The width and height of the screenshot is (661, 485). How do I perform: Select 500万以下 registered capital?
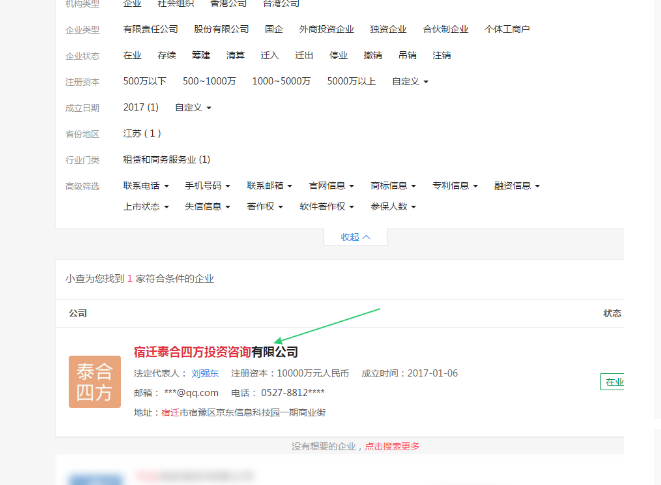145,81
